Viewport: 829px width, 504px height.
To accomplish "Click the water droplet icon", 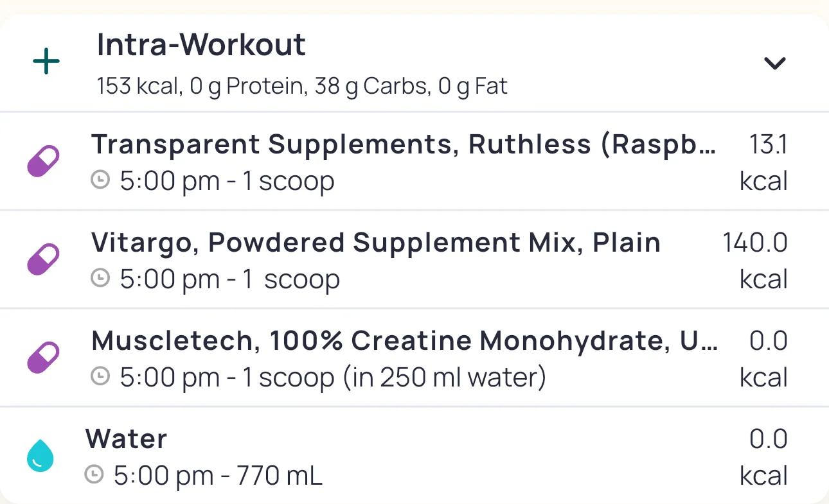I will click(40, 456).
